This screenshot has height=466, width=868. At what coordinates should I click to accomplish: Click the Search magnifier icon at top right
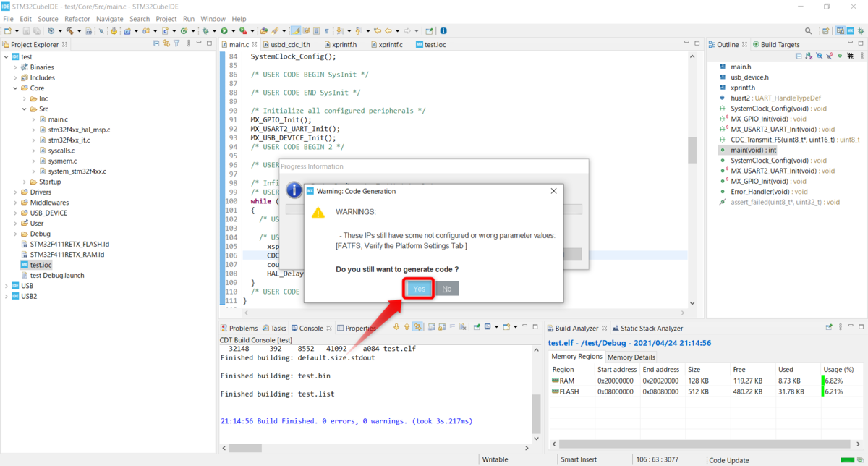(808, 31)
